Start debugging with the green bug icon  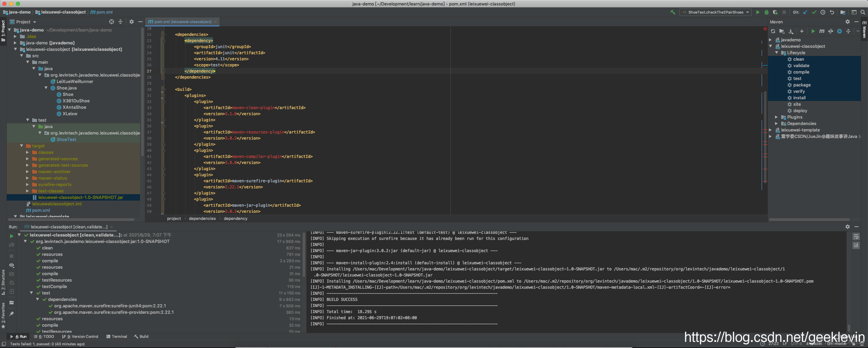[x=767, y=12]
